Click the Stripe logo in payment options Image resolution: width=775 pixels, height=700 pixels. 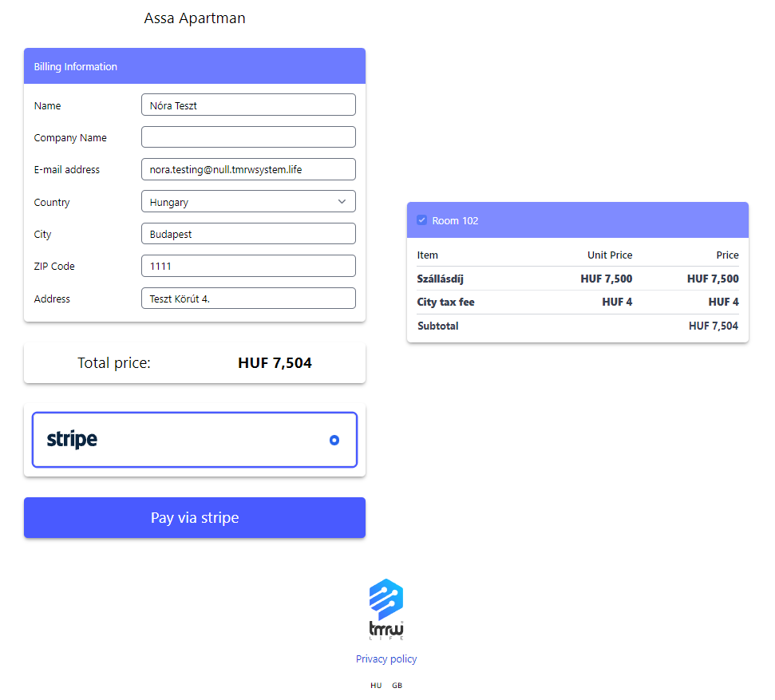click(72, 440)
